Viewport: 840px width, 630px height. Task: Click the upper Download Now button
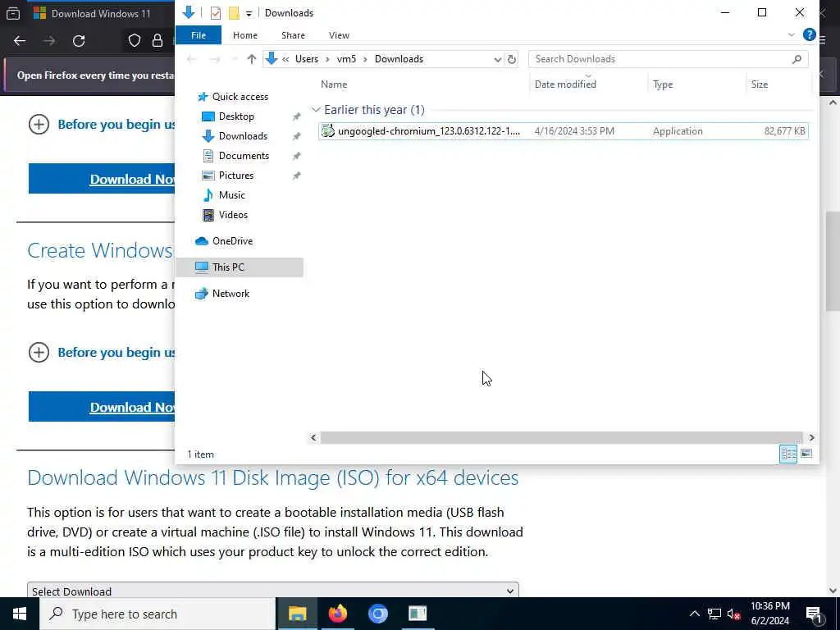click(x=102, y=179)
